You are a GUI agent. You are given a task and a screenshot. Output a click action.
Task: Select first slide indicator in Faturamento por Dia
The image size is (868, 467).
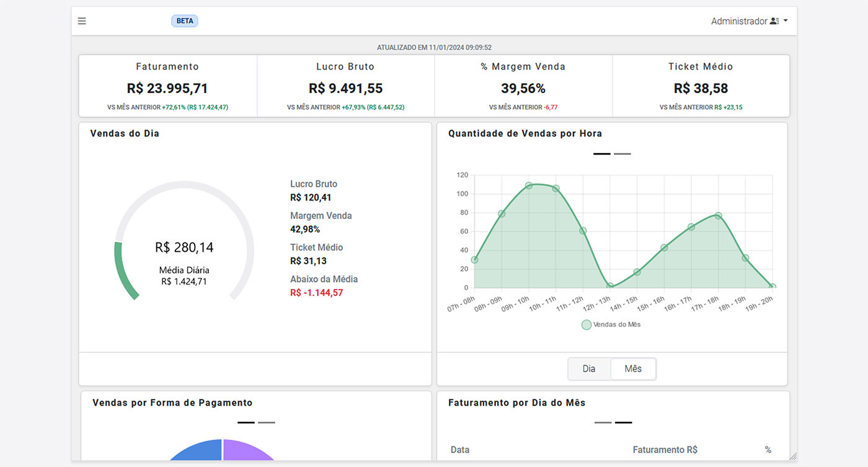(603, 422)
